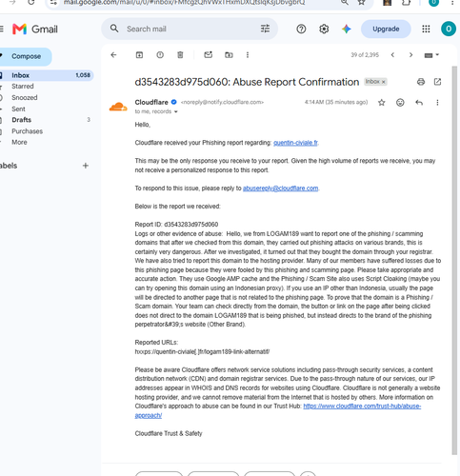This screenshot has width=460, height=476.
Task: Open the browser extensions puzzle icon
Action: (x=406, y=3)
